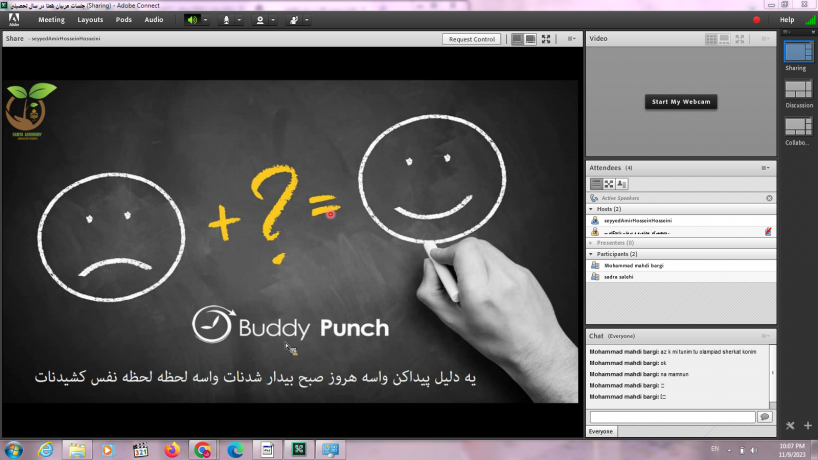Screen dimensions: 818x460
Task: Toggle the microphone button in toolbar
Action: [226, 20]
